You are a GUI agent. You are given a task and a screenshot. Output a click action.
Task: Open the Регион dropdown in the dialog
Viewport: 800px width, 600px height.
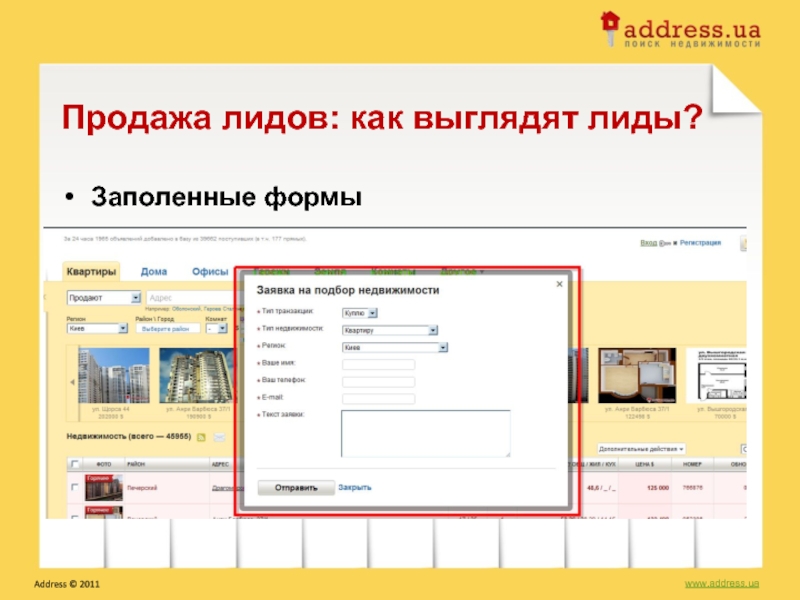point(395,347)
